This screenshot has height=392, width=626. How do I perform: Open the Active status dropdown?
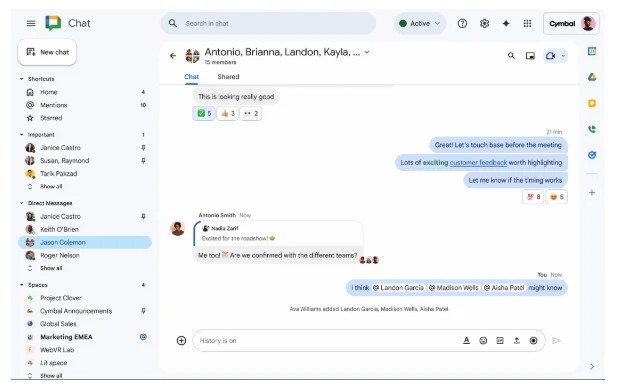click(420, 24)
